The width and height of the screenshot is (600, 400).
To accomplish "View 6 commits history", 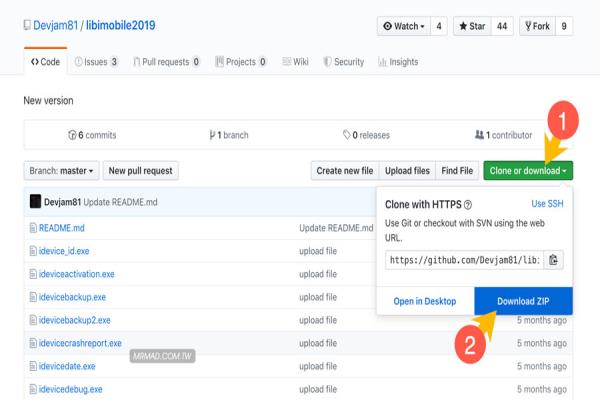I will point(92,135).
